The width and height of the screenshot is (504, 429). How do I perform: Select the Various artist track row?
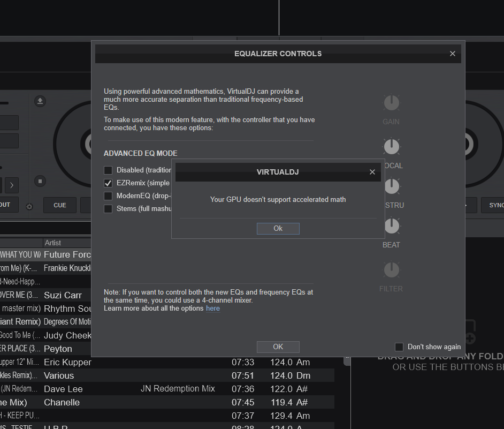tap(167, 375)
